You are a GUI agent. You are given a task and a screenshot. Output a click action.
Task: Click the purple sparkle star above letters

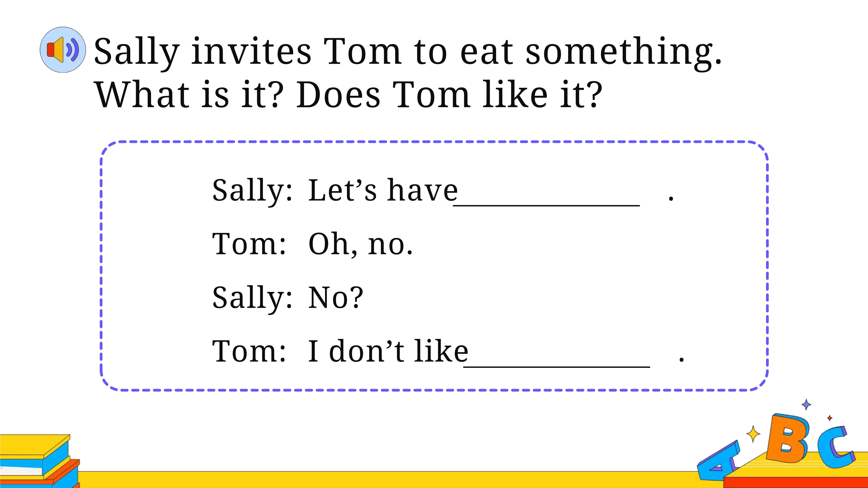[806, 404]
